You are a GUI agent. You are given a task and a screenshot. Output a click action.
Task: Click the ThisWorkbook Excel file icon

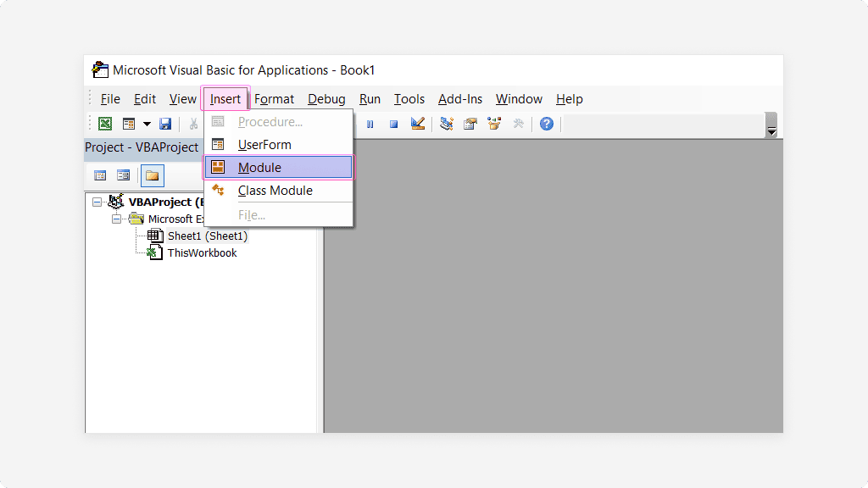point(155,252)
